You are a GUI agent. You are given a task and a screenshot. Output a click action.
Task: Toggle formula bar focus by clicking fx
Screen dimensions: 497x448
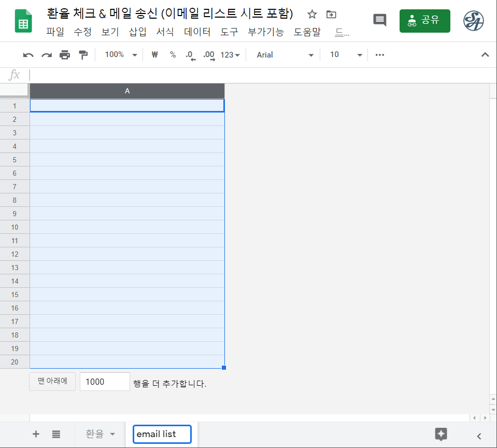click(x=15, y=75)
